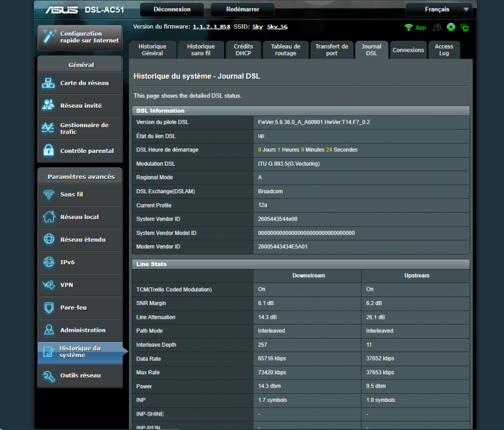The height and width of the screenshot is (430, 504).
Task: Open Carte du réseau from sidebar
Action: pos(80,83)
